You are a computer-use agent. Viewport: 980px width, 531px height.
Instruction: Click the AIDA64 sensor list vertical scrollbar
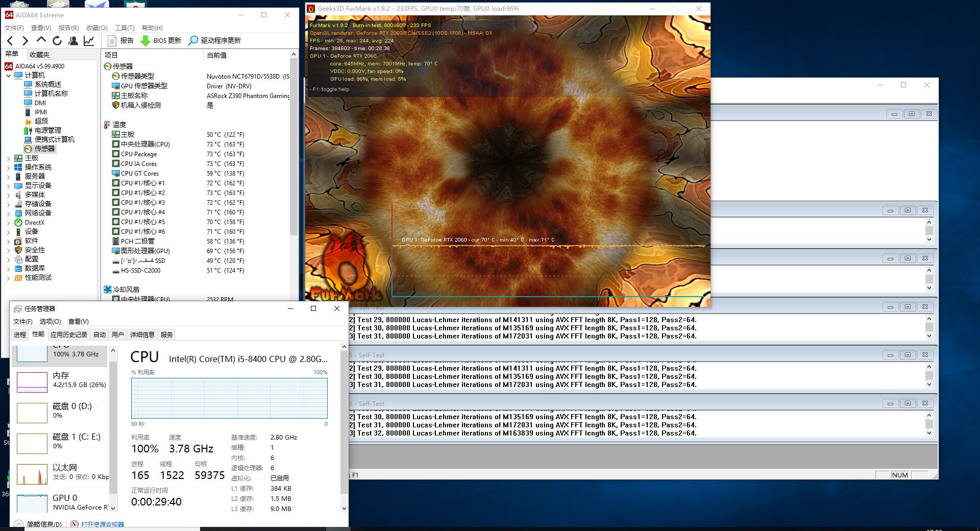[293, 146]
